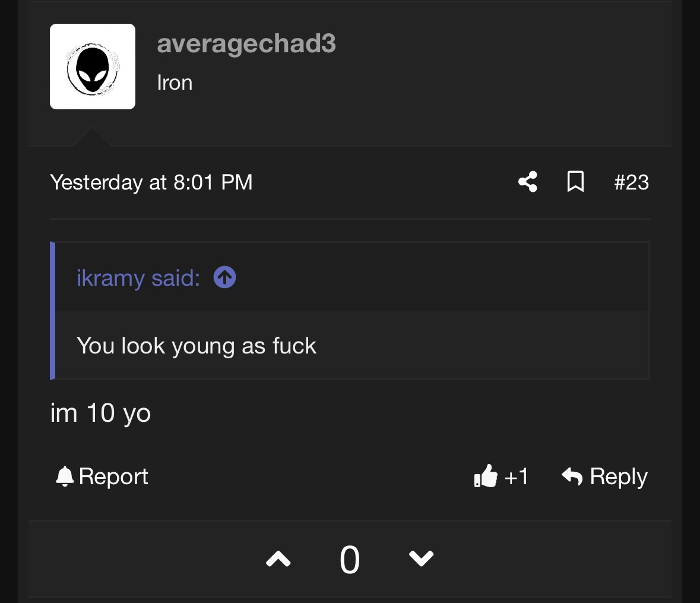Screen dimensions: 700x603
Task: Click the ikramy said quote header
Action: click(x=138, y=278)
